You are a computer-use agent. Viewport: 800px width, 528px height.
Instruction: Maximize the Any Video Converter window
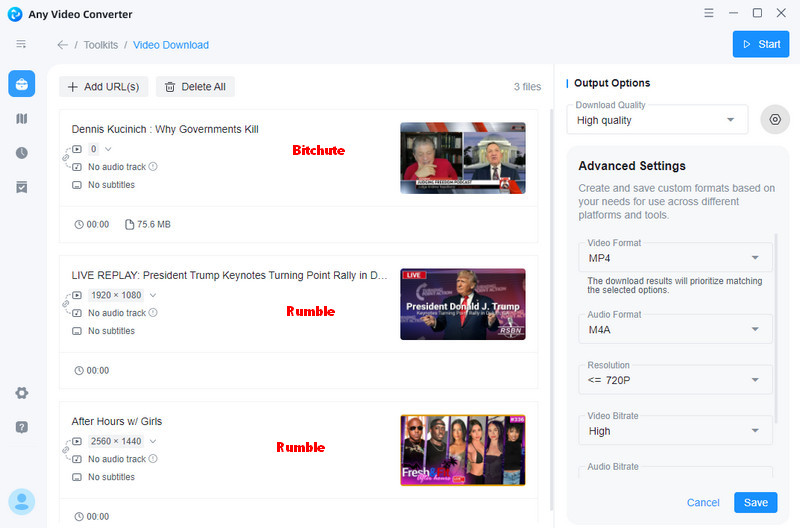pos(757,13)
